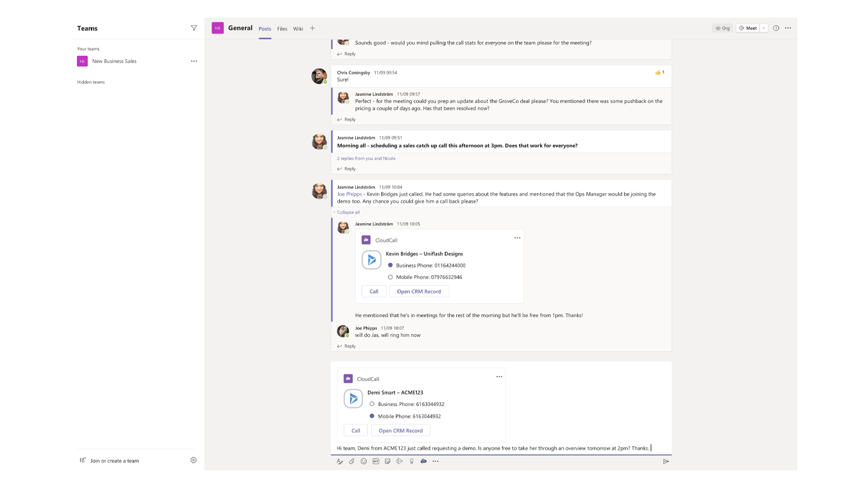Click Chris Coningsby's profile avatar
The height and width of the screenshot is (488, 868).
(319, 76)
